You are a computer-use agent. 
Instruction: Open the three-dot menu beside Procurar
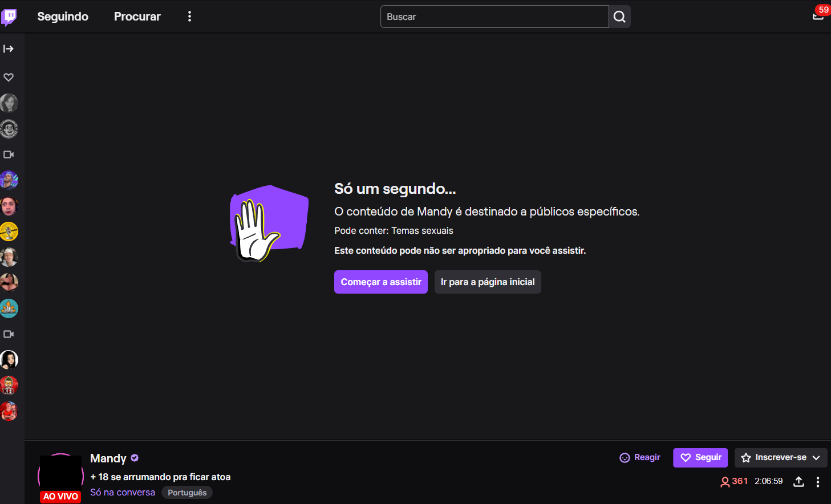pos(189,17)
